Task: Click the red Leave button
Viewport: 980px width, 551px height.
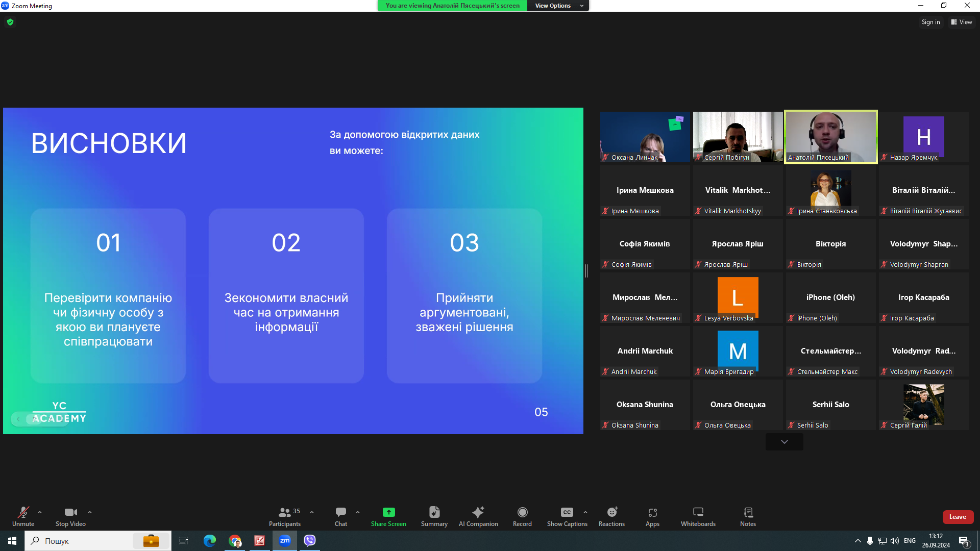Action: point(958,517)
